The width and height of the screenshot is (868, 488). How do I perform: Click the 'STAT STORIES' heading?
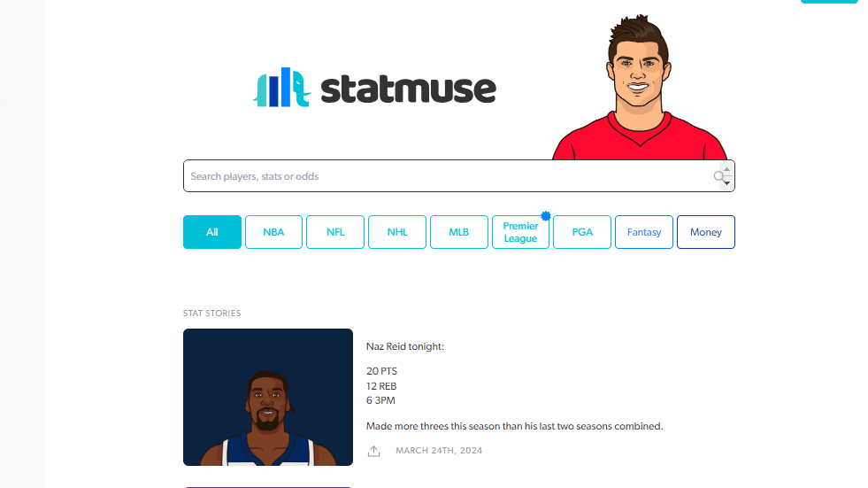click(212, 314)
